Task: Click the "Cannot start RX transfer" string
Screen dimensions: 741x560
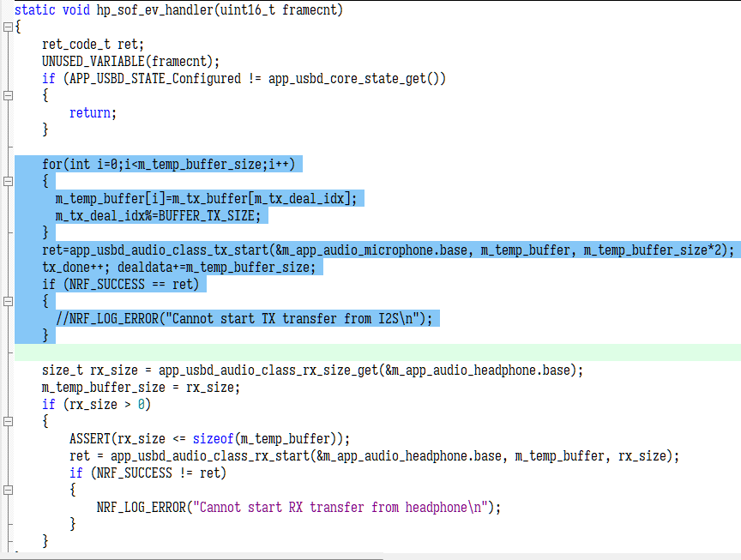Action: tap(343, 507)
